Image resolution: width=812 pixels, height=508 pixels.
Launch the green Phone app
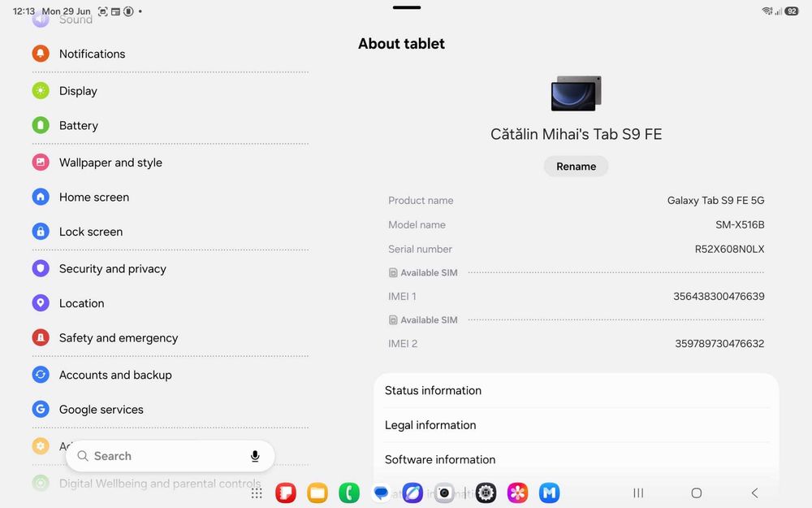coord(349,493)
